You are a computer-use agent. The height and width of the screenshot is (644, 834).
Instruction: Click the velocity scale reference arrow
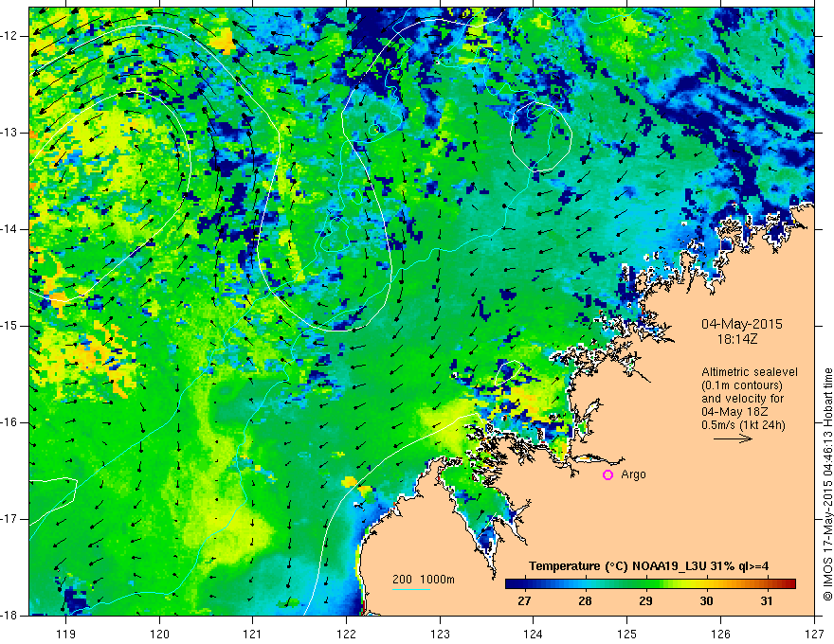click(x=733, y=438)
